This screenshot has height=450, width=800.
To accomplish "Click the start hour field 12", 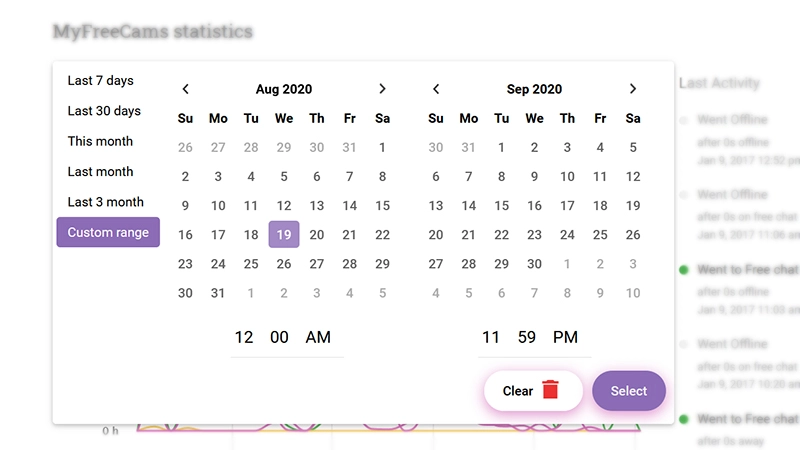I will pos(244,337).
